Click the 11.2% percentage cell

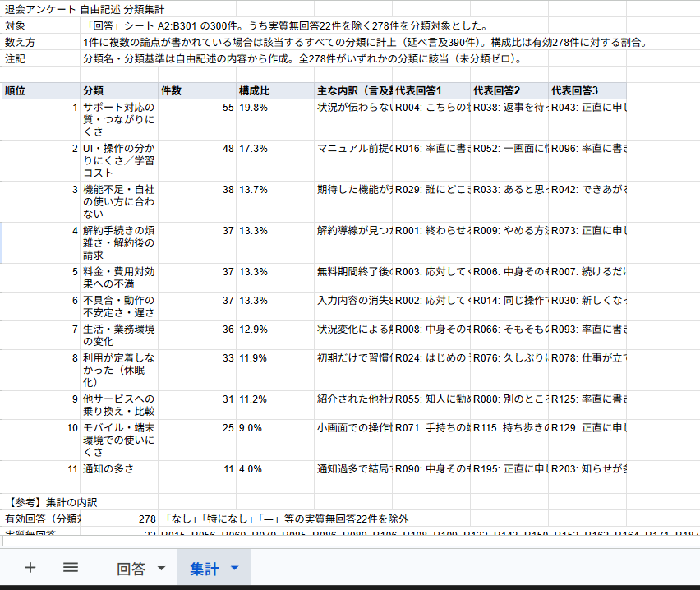click(x=275, y=404)
